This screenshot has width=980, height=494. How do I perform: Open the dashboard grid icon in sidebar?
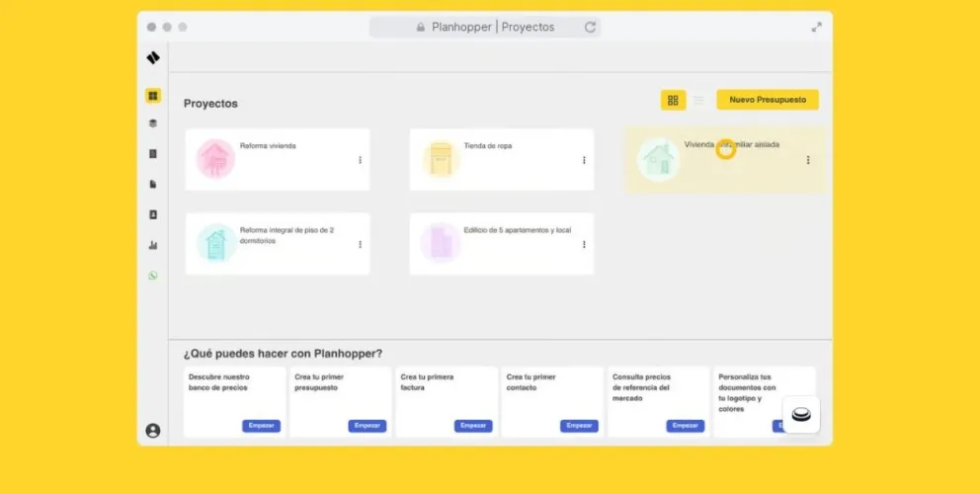tap(153, 96)
